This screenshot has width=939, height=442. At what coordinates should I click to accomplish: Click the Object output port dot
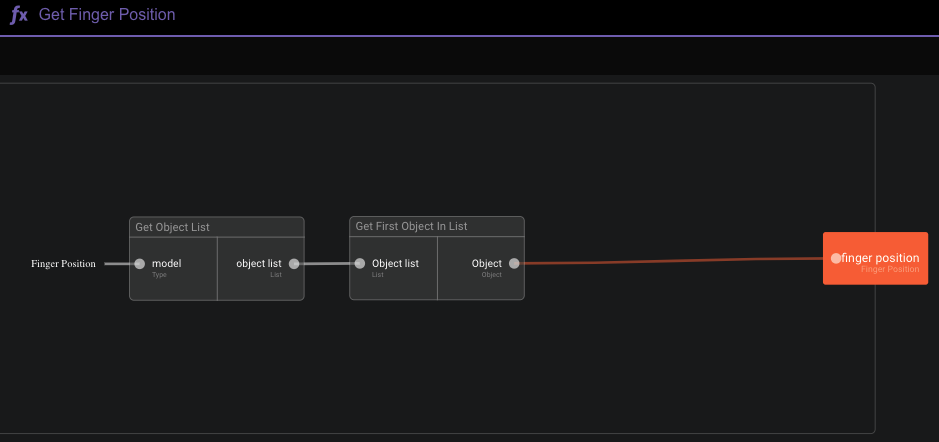click(x=514, y=264)
